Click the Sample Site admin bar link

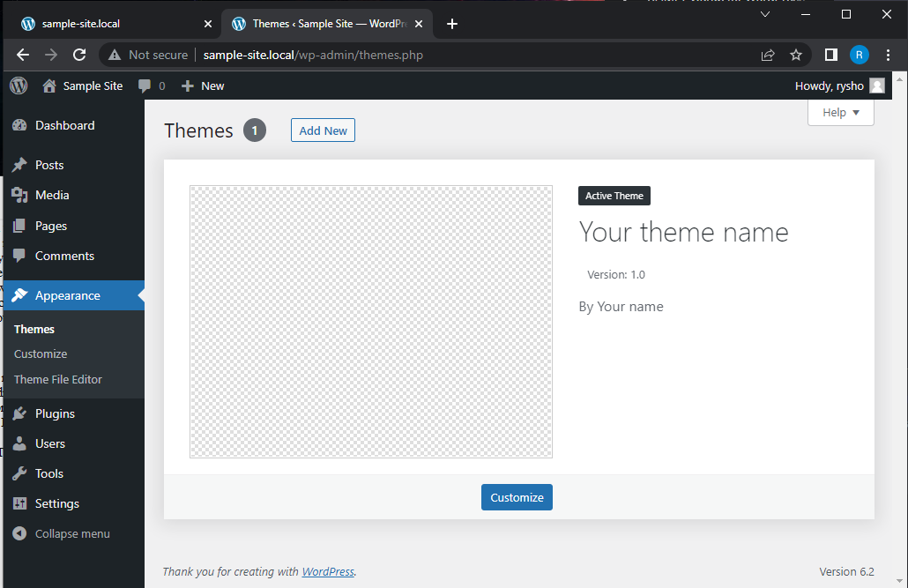[93, 86]
